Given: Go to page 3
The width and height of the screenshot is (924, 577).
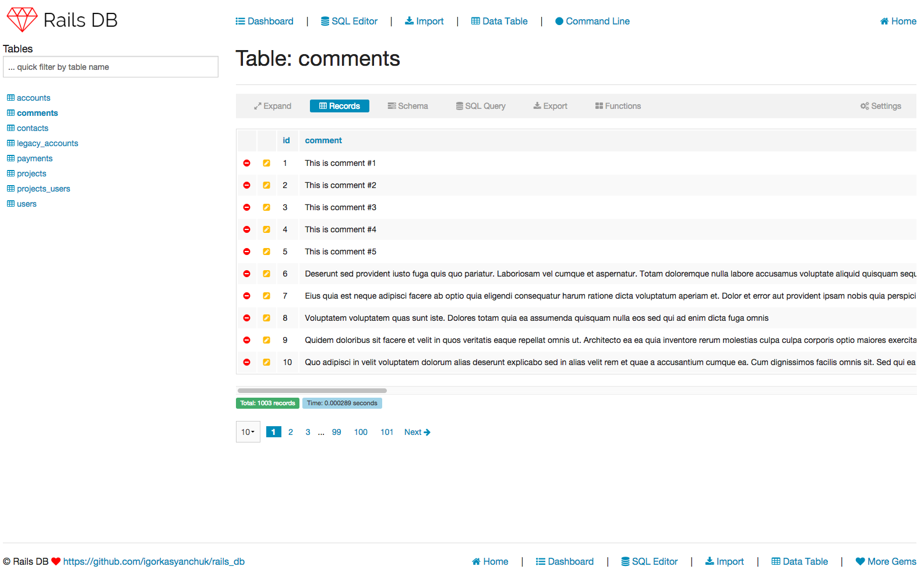Looking at the screenshot, I should tap(308, 432).
